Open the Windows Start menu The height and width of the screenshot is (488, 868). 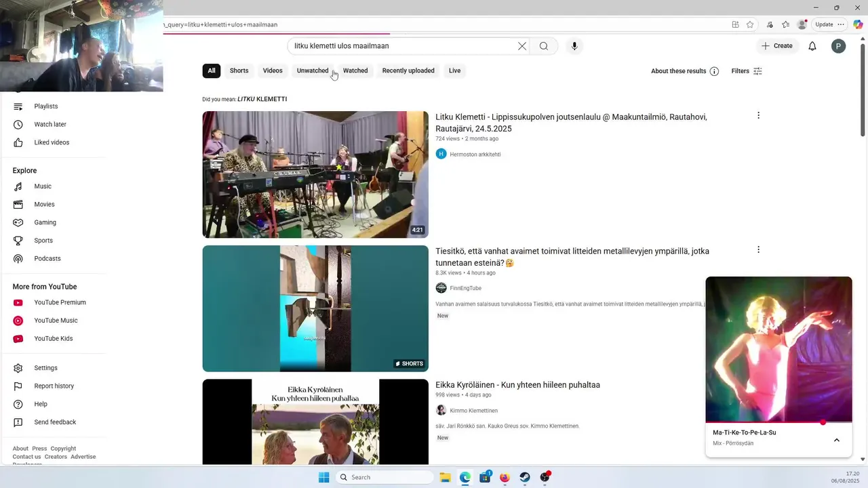pyautogui.click(x=324, y=477)
